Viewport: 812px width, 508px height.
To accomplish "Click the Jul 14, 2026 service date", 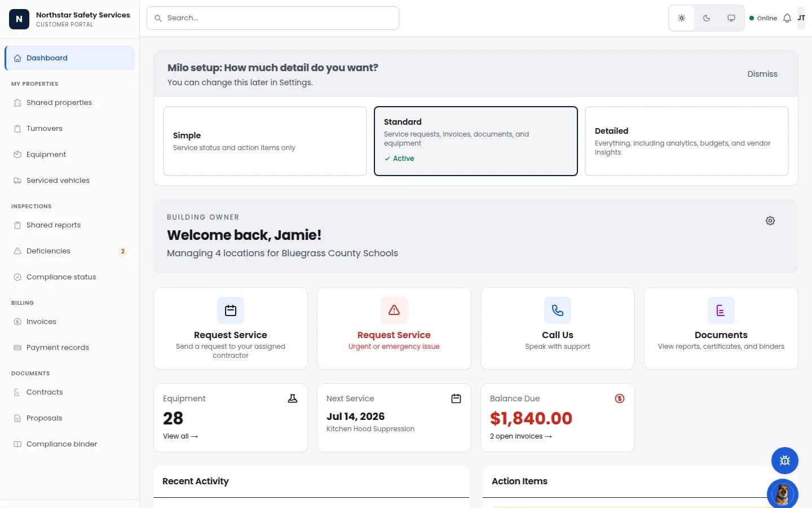I will pos(355,417).
